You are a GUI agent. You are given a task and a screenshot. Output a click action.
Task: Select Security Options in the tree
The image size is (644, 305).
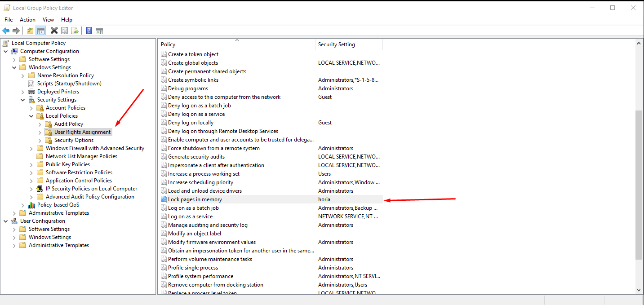pos(74,140)
